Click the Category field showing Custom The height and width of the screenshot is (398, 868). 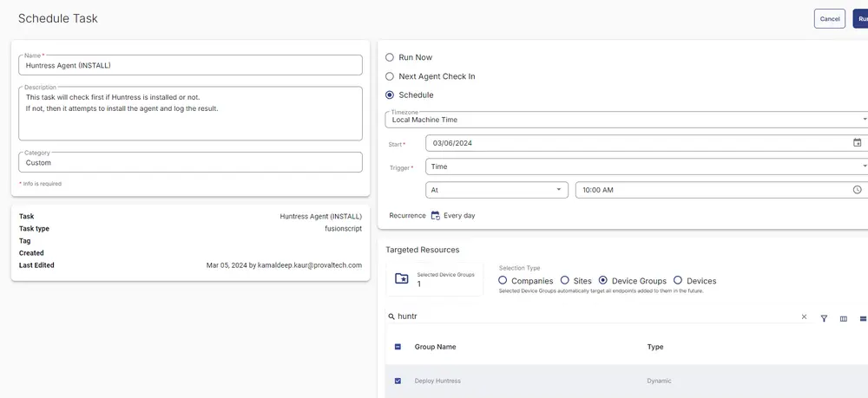click(190, 162)
